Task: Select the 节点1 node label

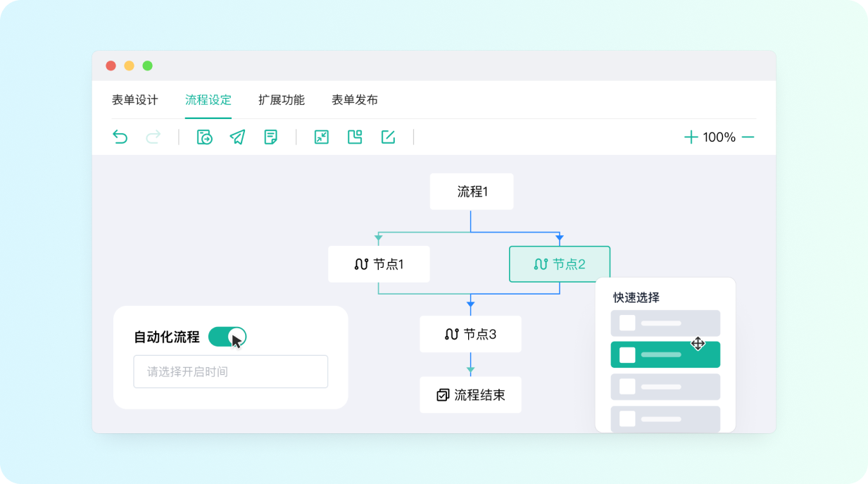Action: pyautogui.click(x=389, y=265)
